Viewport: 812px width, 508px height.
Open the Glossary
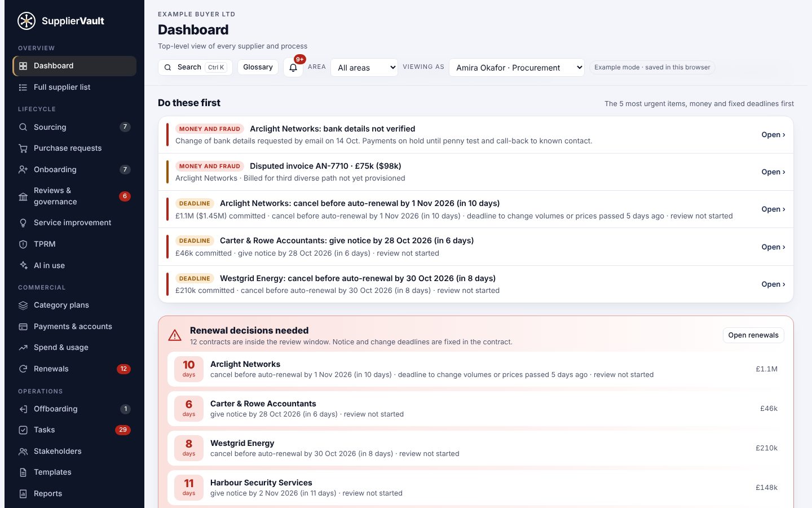[x=258, y=67]
